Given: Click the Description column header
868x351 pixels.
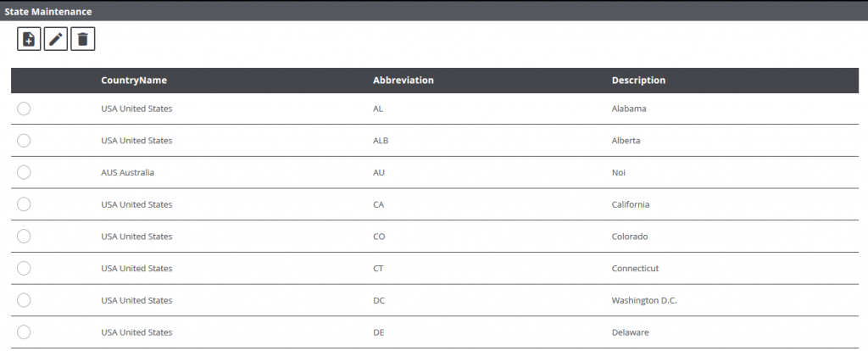Looking at the screenshot, I should click(638, 81).
